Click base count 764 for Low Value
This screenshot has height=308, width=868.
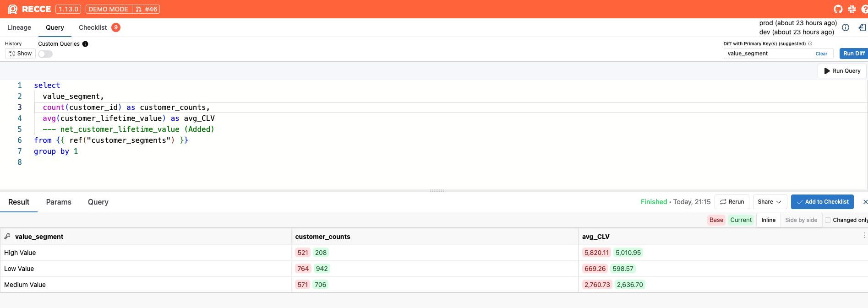click(303, 269)
